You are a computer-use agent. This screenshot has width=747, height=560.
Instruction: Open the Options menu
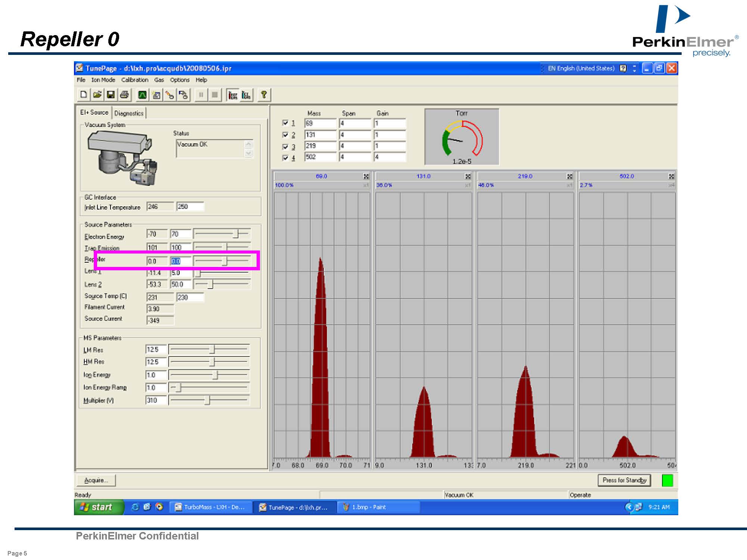pos(180,80)
